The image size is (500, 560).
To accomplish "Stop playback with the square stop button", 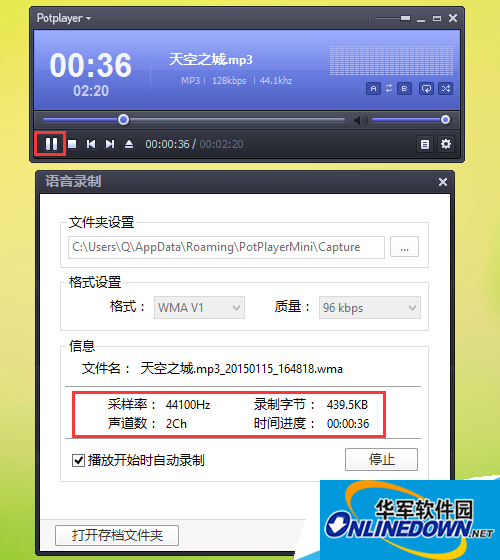I will click(x=72, y=144).
